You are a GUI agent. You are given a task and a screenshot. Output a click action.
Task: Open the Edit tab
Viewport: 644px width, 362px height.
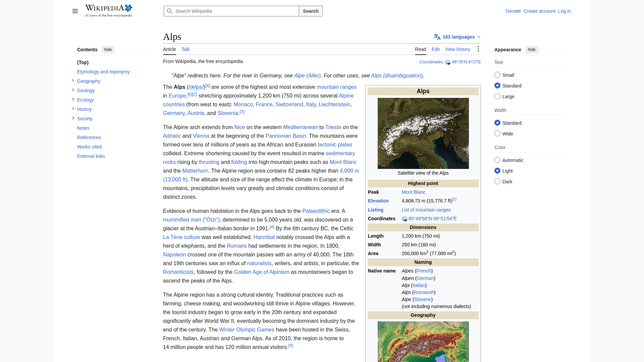click(x=435, y=49)
